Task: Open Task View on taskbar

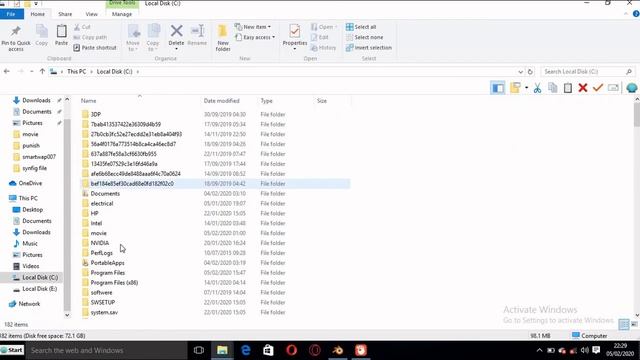Action: tap(199, 350)
